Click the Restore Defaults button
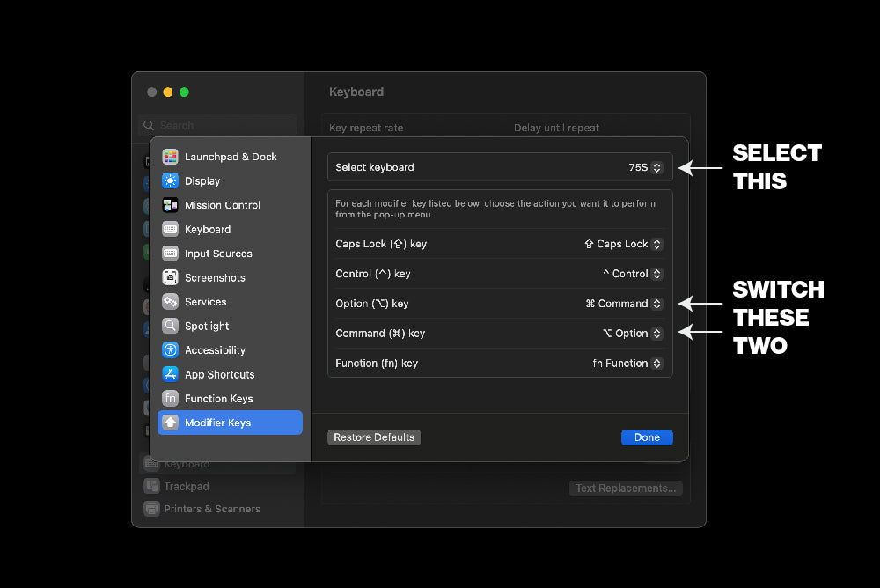 coord(374,437)
